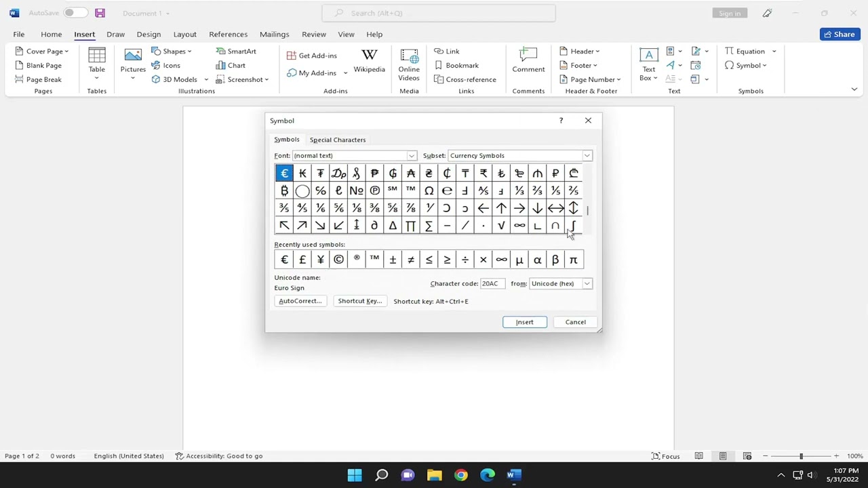Open Google Chrome from taskbar
This screenshot has width=868, height=488.
(460, 474)
